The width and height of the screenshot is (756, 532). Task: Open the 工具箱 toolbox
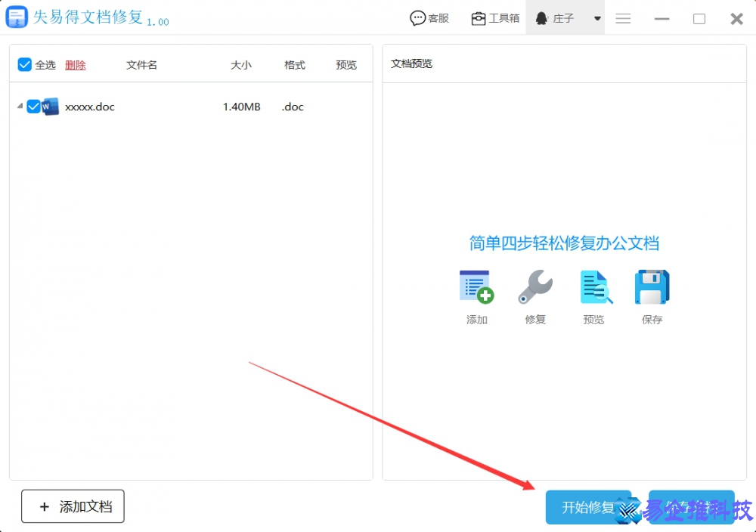coord(495,17)
